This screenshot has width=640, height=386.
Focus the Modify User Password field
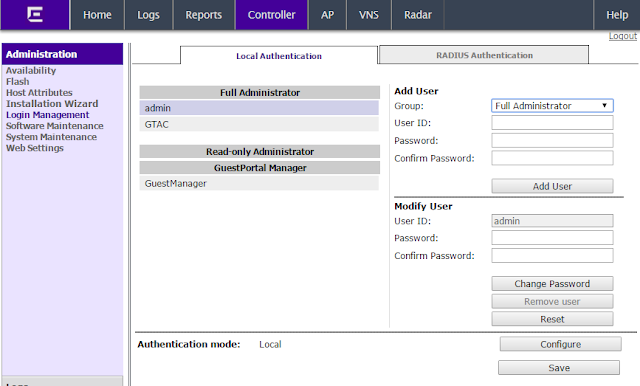[552, 238]
